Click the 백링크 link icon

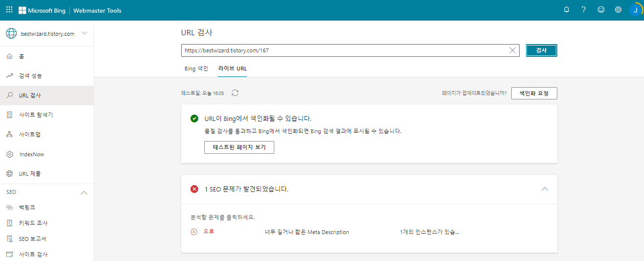pyautogui.click(x=9, y=207)
